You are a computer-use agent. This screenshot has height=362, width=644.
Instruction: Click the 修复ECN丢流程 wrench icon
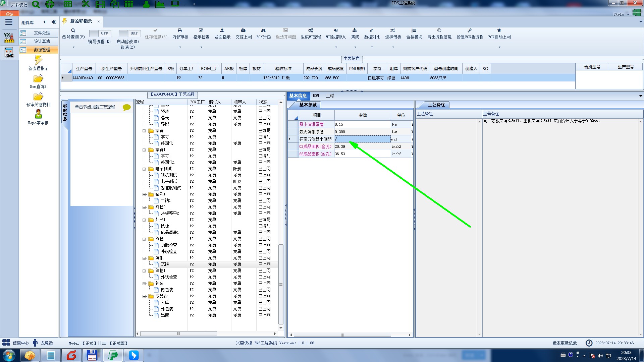(x=470, y=31)
